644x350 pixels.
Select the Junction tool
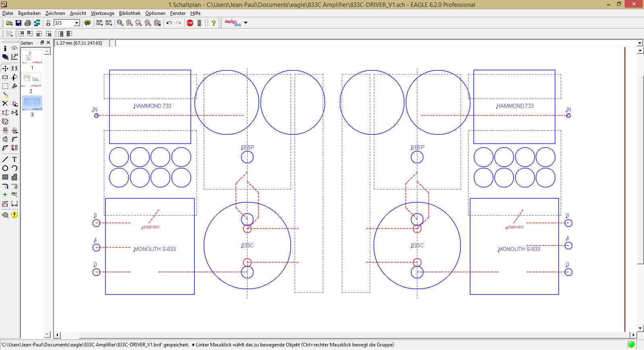pyautogui.click(x=5, y=195)
